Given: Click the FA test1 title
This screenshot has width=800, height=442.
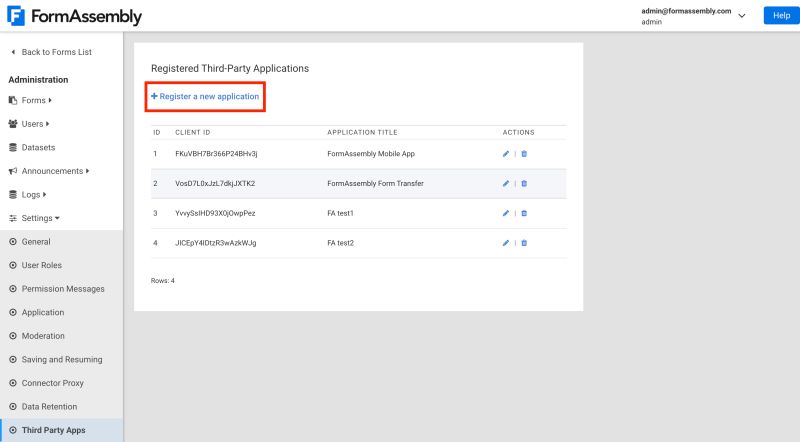Looking at the screenshot, I should click(340, 213).
